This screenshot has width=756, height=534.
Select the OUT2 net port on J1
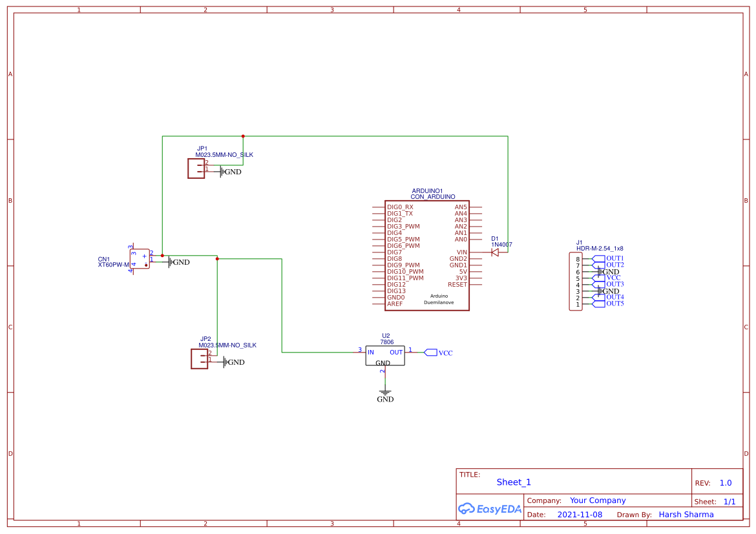click(608, 265)
